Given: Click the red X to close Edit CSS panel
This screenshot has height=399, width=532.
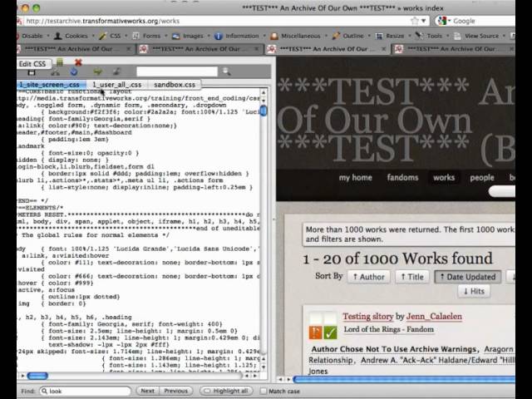Looking at the screenshot, I should (x=78, y=62).
